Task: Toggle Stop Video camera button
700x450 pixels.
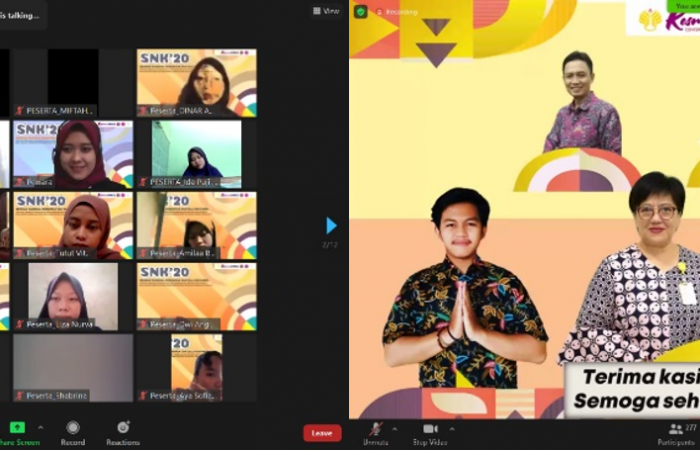Action: 431,428
